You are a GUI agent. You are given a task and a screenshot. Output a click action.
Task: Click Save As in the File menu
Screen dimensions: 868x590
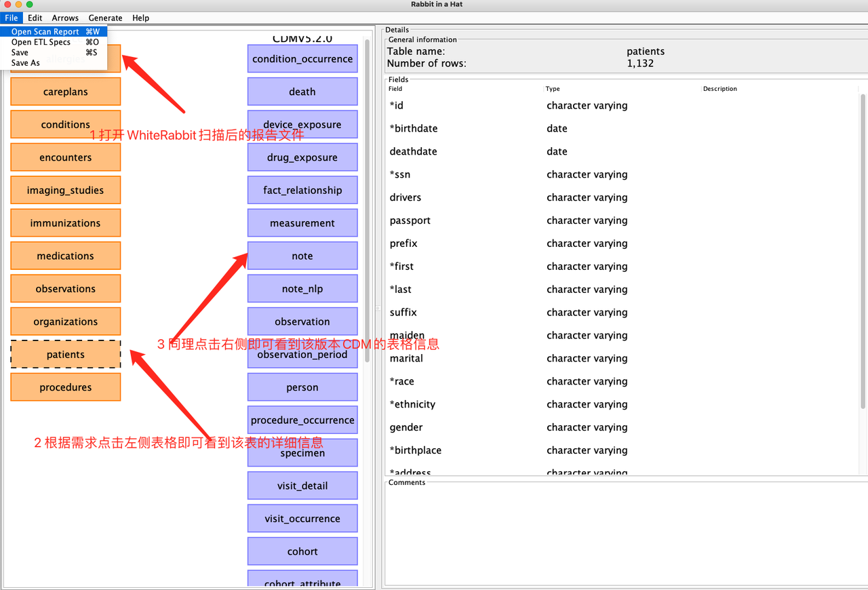(x=25, y=62)
